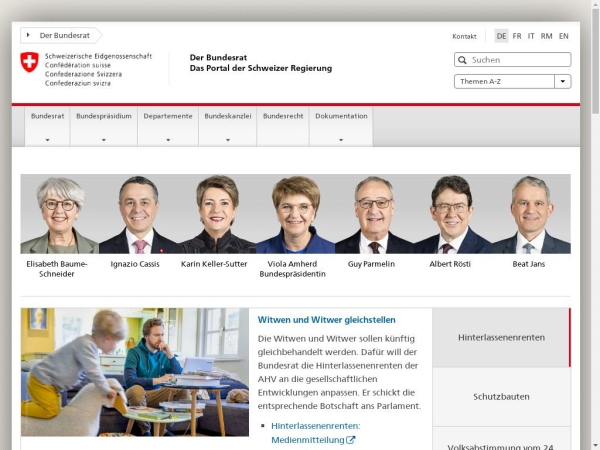This screenshot has width=600, height=450.
Task: Open the Kontakt link
Action: click(464, 36)
